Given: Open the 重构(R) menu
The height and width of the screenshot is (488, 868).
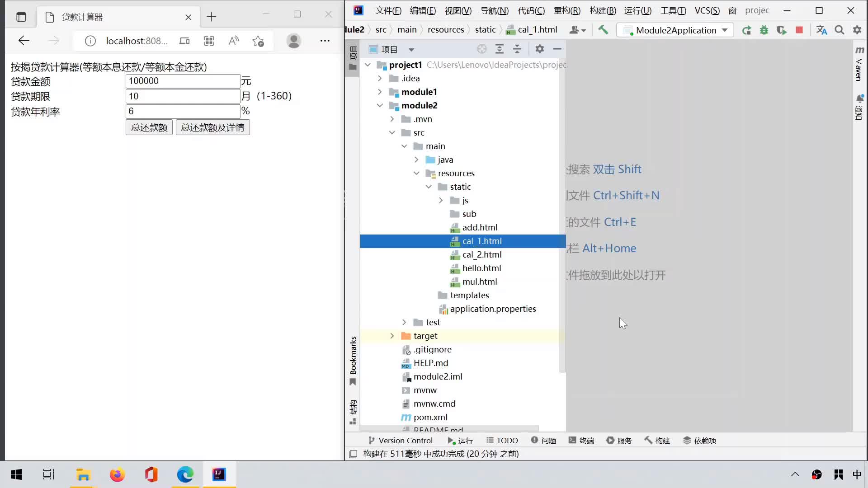Looking at the screenshot, I should pos(567,10).
